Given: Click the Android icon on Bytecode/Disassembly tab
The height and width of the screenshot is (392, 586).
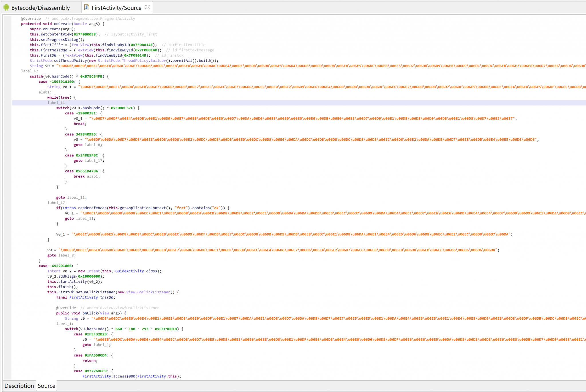Looking at the screenshot, I should (6, 7).
